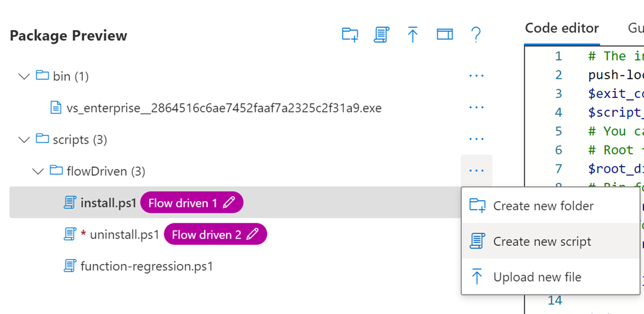Click line number 7 in code editor

click(558, 169)
